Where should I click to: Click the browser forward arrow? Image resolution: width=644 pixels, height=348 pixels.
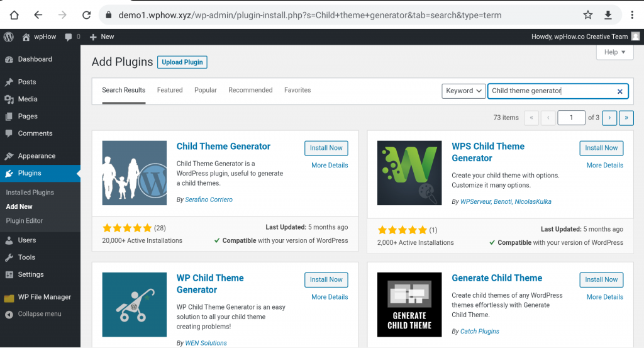tap(62, 15)
